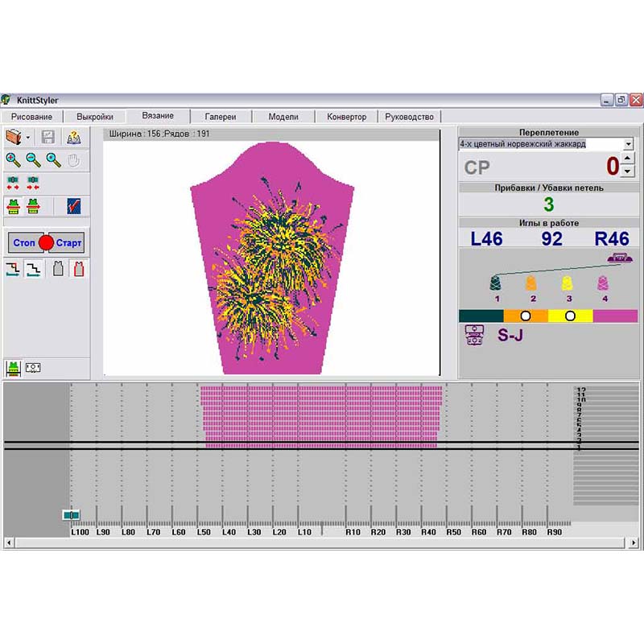The width and height of the screenshot is (644, 644).
Task: Toggle stair-step icon with red marker
Action: pyautogui.click(x=13, y=270)
